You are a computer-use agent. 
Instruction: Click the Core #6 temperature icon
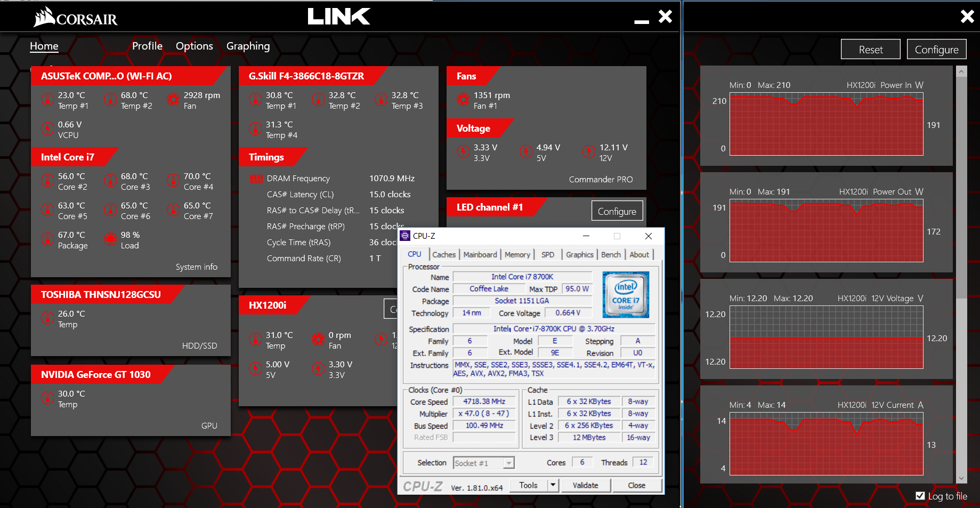(x=110, y=209)
